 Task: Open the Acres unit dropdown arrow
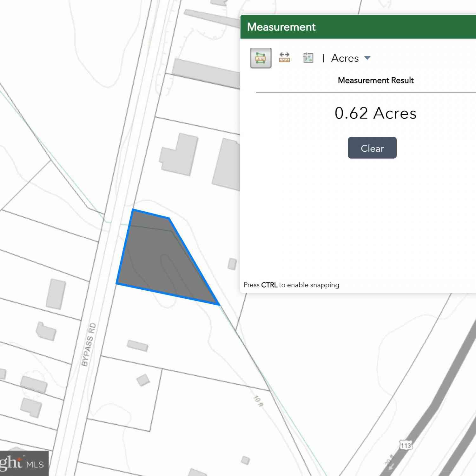click(x=367, y=58)
